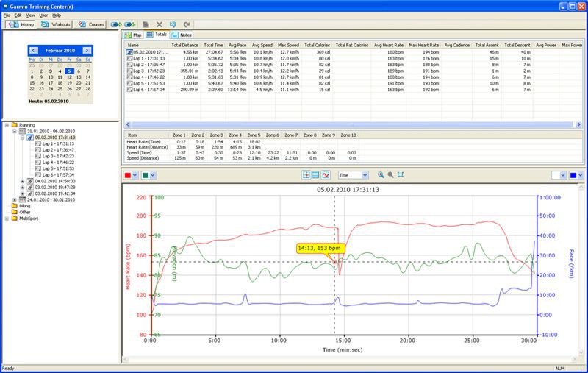Zoom in on the chart
Screen dimensions: 588x373
381,175
